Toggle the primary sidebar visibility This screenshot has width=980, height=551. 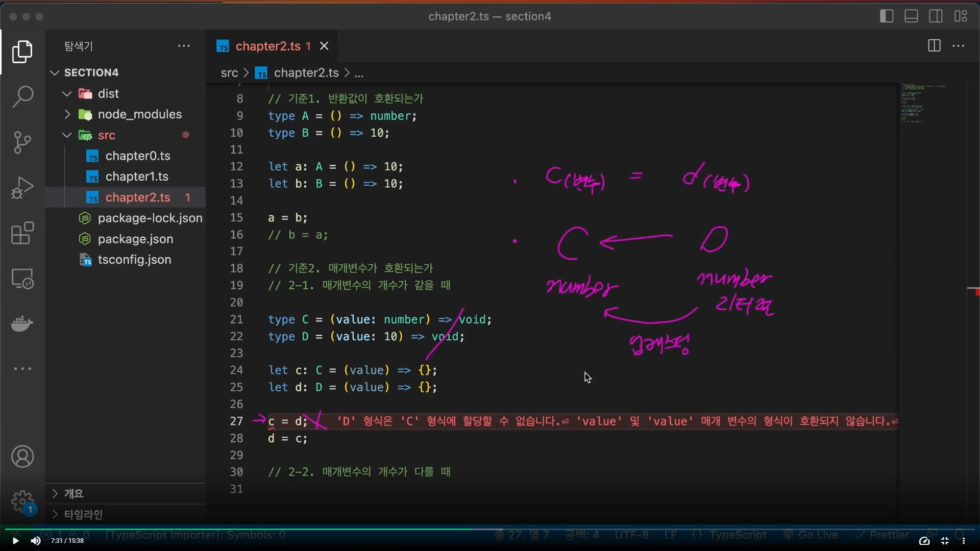(887, 16)
